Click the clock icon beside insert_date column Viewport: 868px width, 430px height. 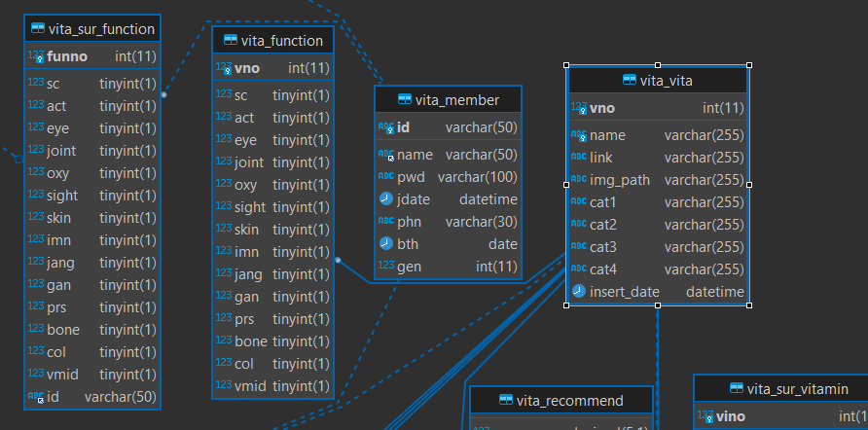(x=578, y=292)
